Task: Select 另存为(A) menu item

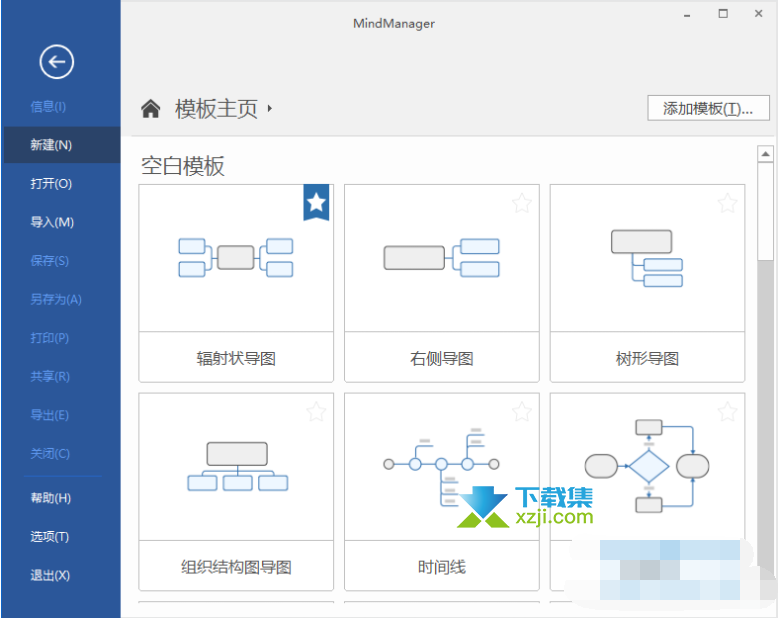Action: (x=56, y=300)
